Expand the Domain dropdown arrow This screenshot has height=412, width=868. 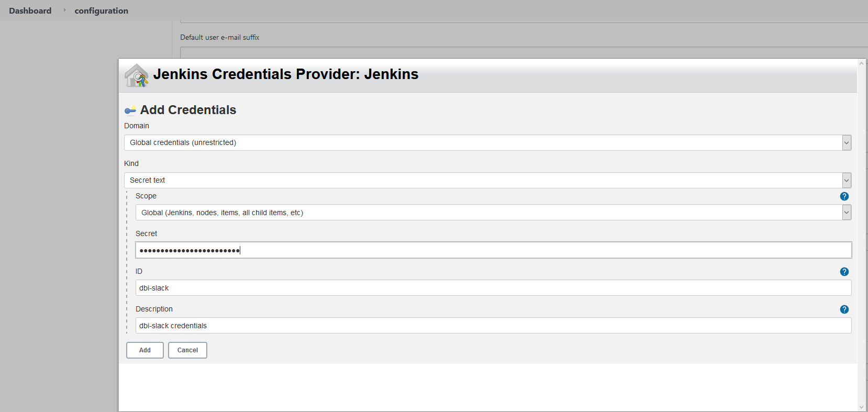[847, 142]
